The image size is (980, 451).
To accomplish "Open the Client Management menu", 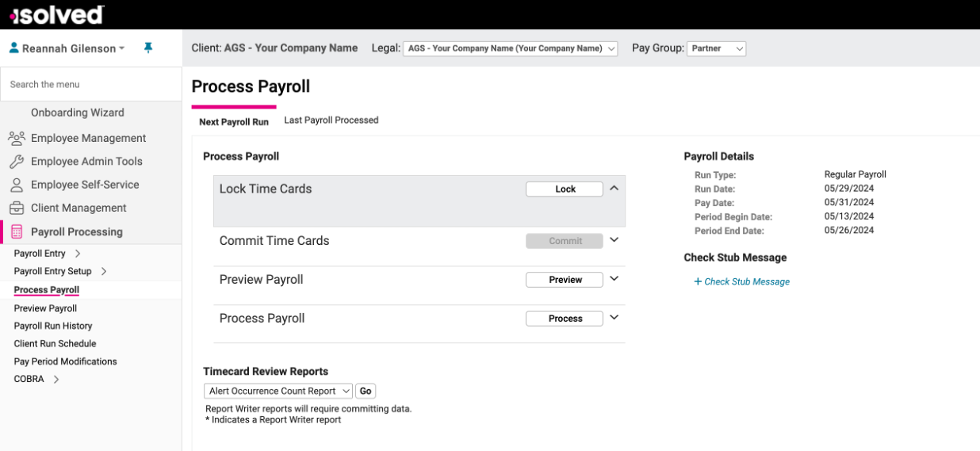I will [78, 208].
